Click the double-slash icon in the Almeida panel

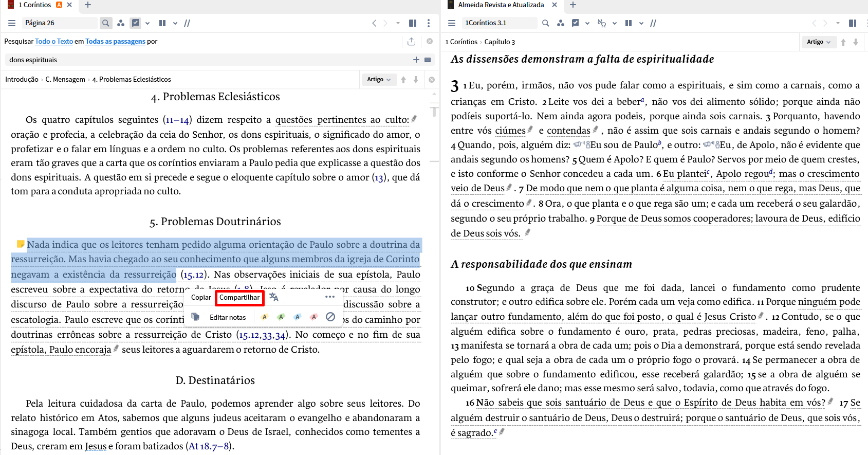(653, 23)
